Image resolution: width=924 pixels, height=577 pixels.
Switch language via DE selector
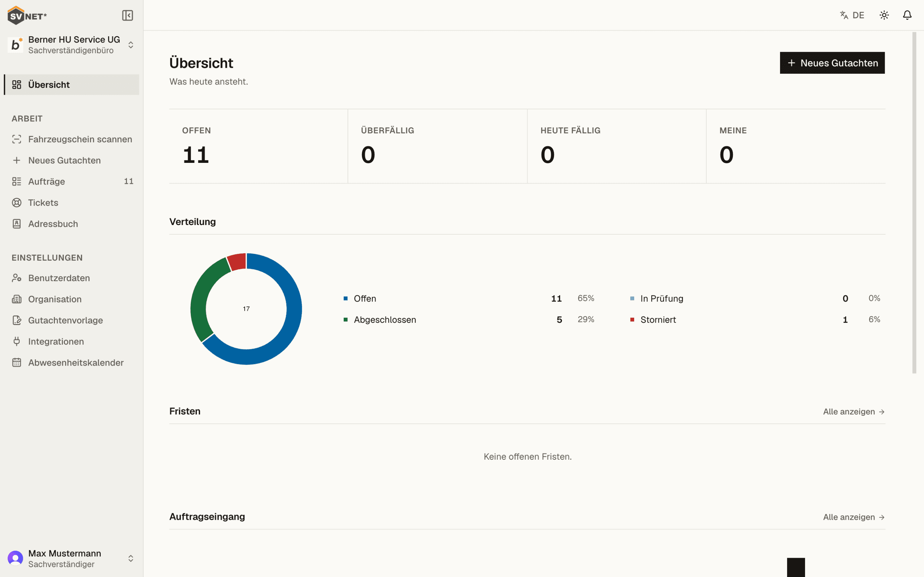pos(852,15)
